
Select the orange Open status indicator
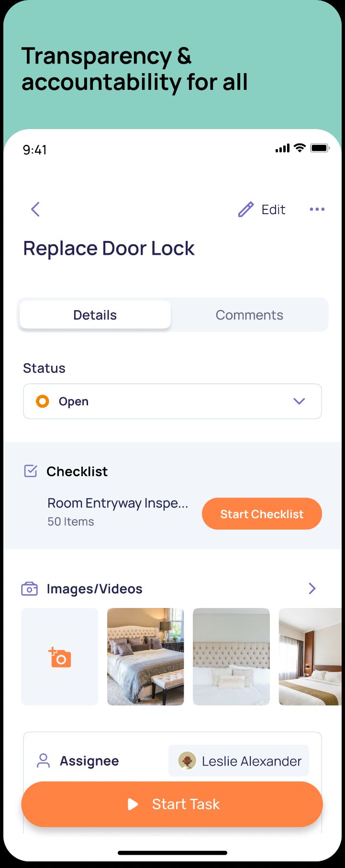[43, 401]
